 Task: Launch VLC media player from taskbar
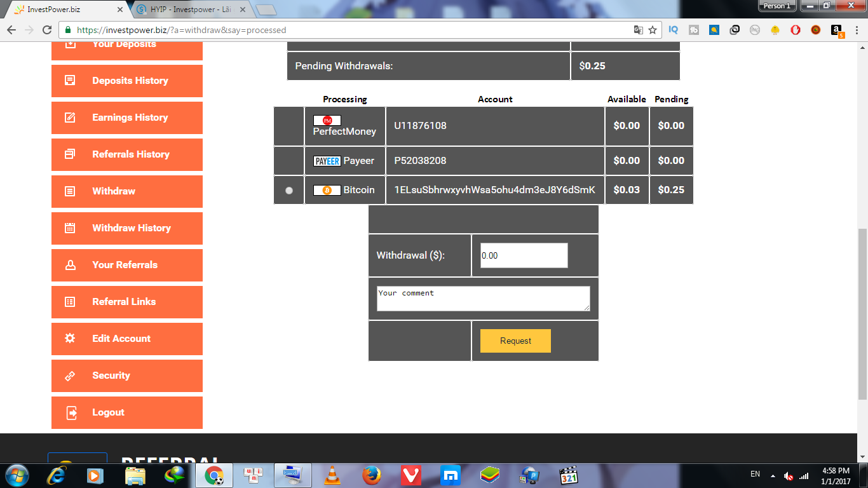tap(332, 475)
